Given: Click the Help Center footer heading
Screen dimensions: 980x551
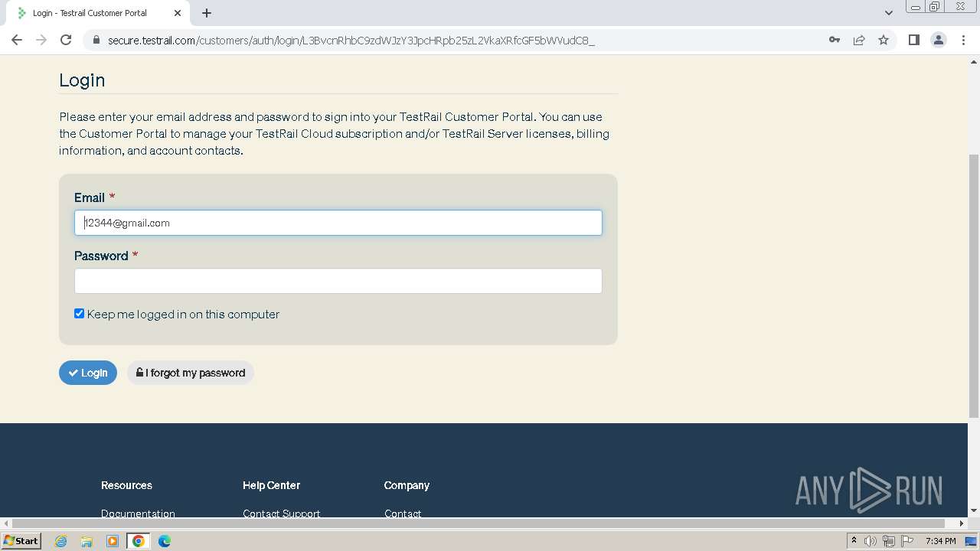Looking at the screenshot, I should [271, 485].
